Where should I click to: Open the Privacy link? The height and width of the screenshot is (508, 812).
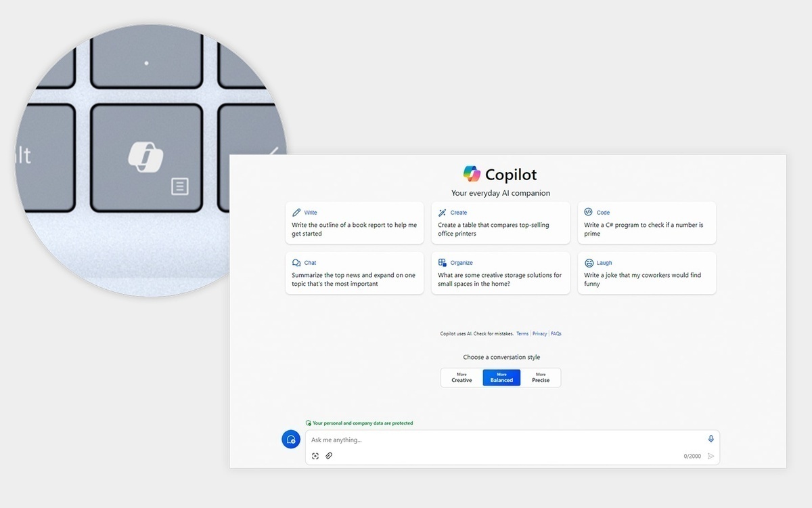(x=539, y=334)
